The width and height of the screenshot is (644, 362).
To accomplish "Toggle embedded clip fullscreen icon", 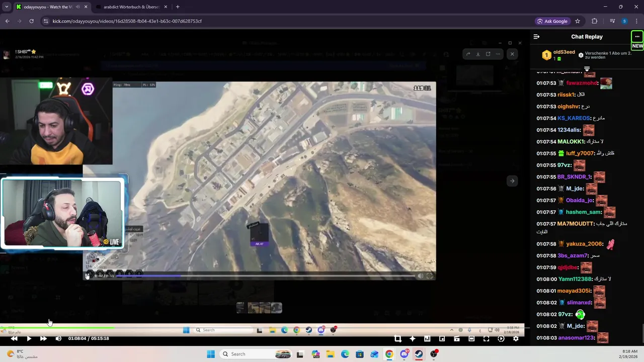I will click(x=430, y=276).
